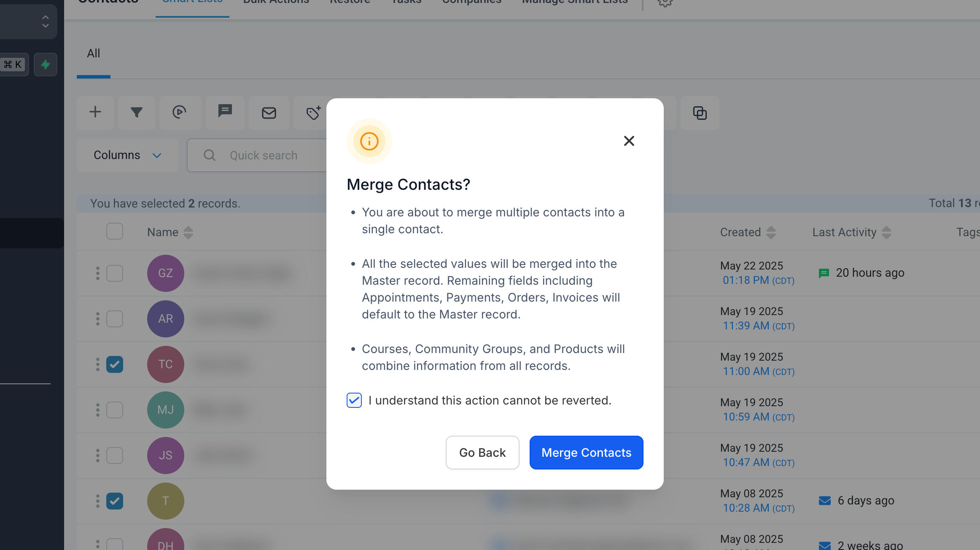Open the row menu dots for AR contact
Viewport: 980px width, 550px height.
[x=98, y=319]
